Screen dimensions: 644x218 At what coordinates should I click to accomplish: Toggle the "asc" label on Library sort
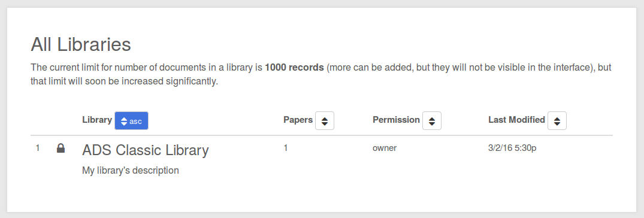135,122
